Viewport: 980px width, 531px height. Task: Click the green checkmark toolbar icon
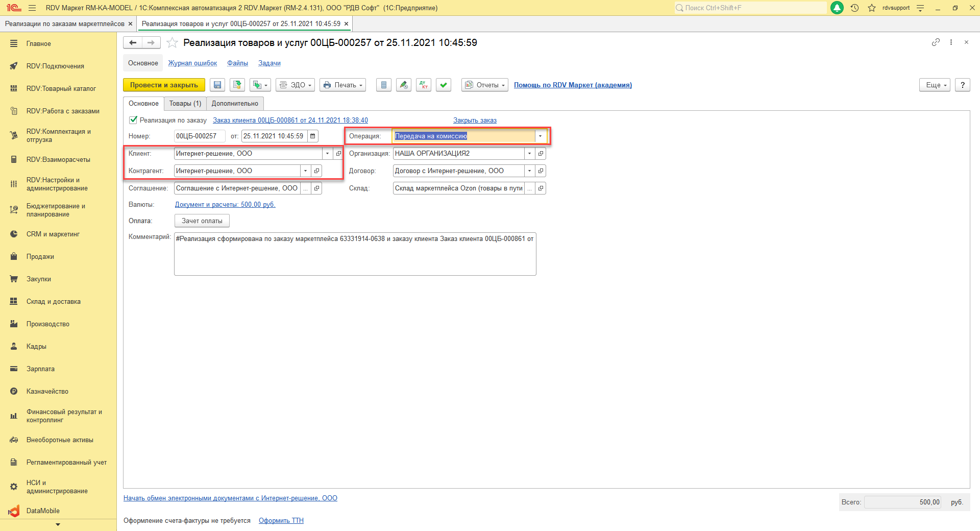(x=444, y=85)
